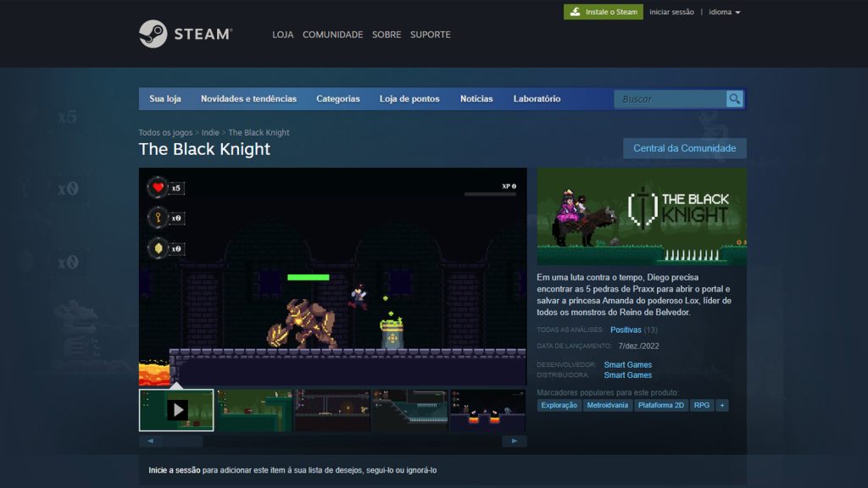
Task: Go to the SOBRE page
Action: tap(387, 34)
